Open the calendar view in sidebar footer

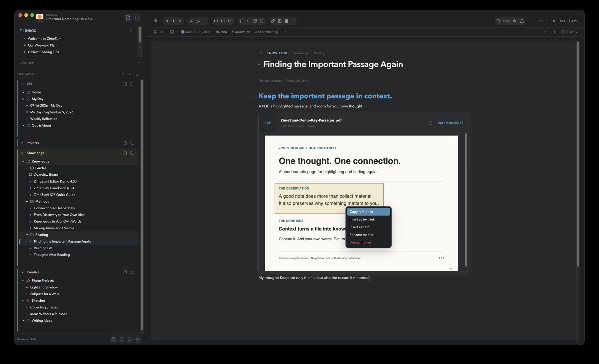point(113,339)
